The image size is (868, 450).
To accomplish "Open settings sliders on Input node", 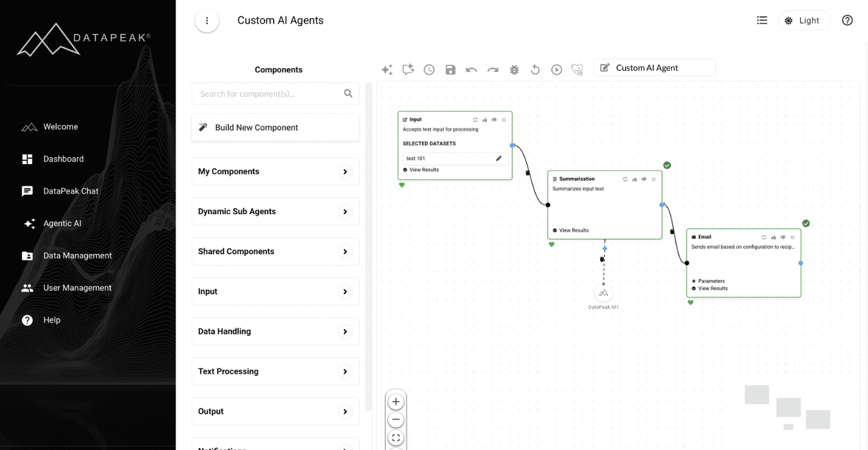I will coord(504,120).
